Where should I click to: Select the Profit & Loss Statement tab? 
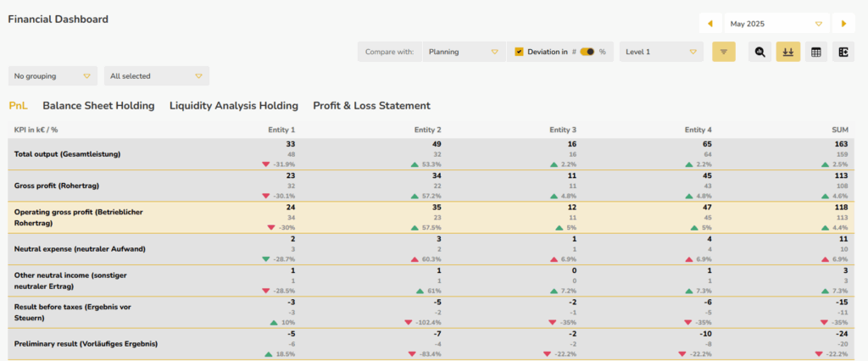click(x=371, y=106)
